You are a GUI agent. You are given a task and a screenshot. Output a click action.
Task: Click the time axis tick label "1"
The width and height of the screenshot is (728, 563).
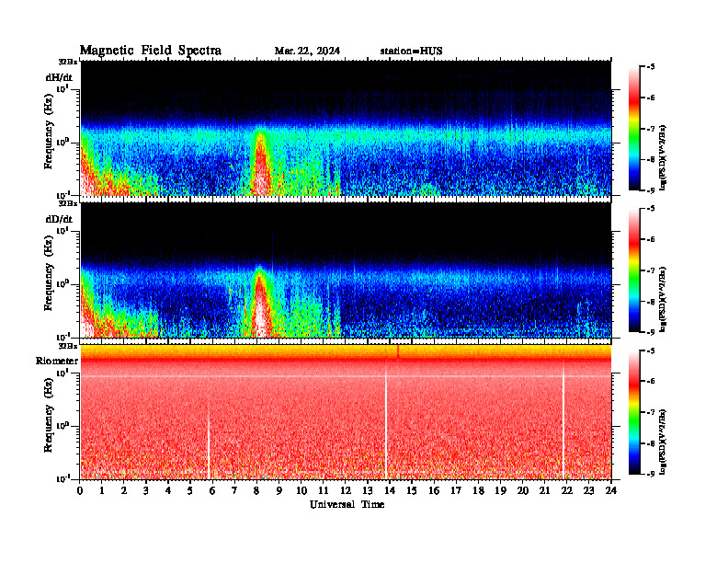click(x=102, y=490)
